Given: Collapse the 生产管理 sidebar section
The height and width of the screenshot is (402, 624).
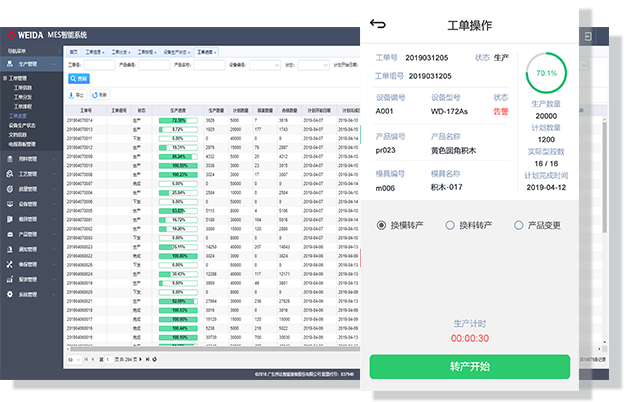Looking at the screenshot, I should [54, 64].
